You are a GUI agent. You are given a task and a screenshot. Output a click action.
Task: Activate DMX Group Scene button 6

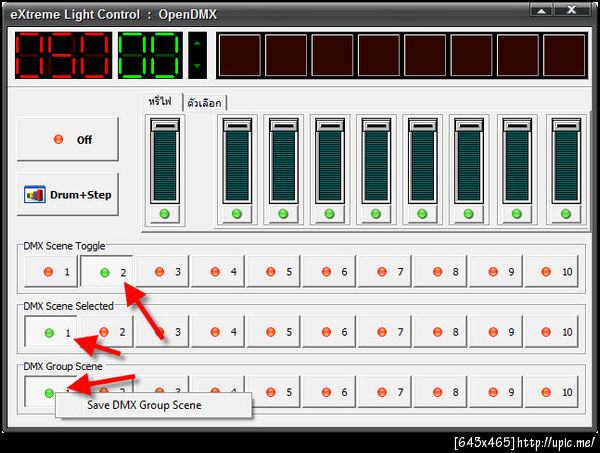pos(329,392)
